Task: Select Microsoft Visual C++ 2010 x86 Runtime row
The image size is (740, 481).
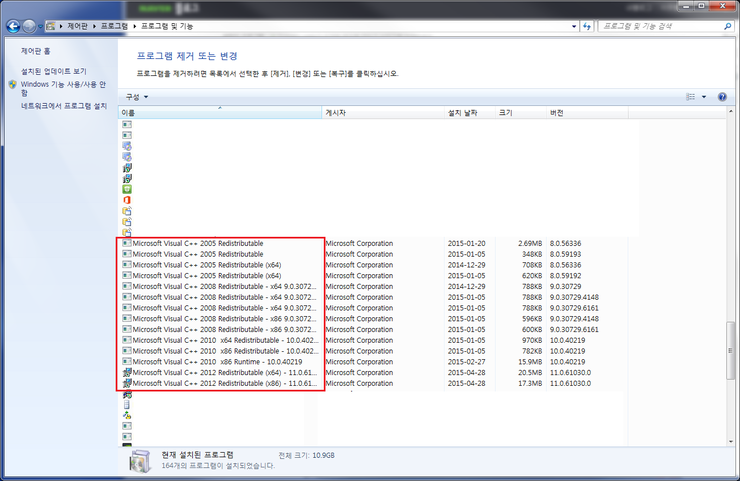Action: click(373, 362)
